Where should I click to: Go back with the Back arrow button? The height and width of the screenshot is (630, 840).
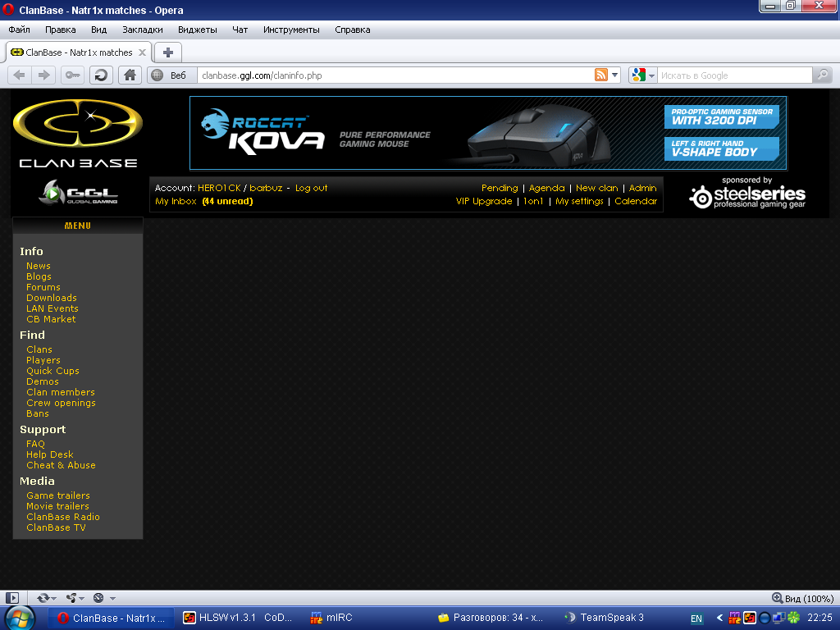click(20, 75)
